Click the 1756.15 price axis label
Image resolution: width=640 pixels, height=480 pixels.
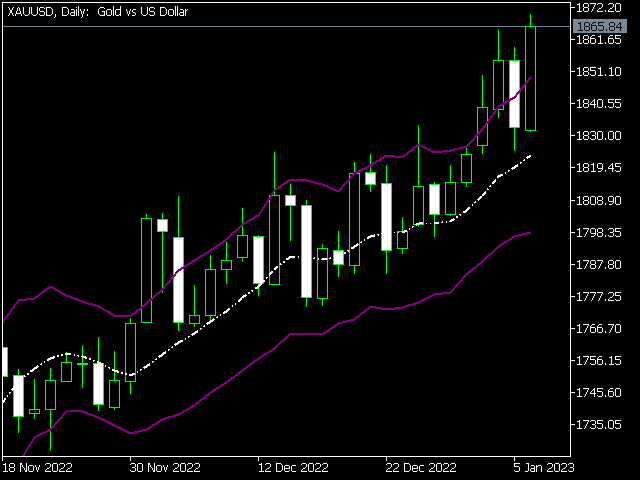tap(598, 360)
